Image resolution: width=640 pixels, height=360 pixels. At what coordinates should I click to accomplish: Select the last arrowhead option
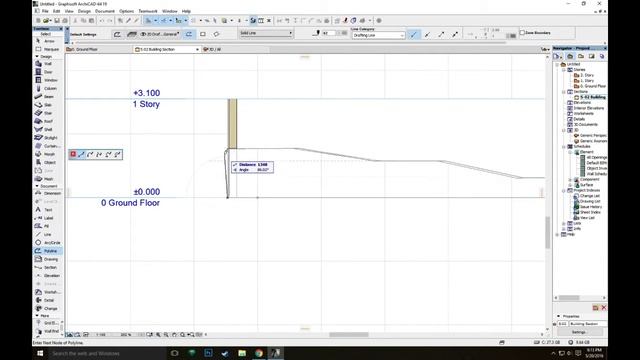[x=455, y=35]
